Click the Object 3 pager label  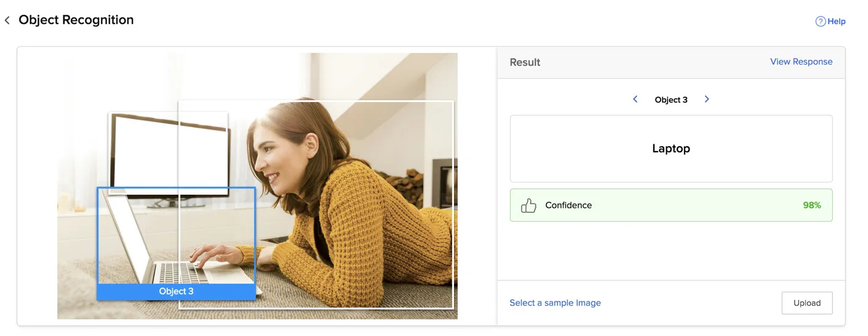click(671, 100)
